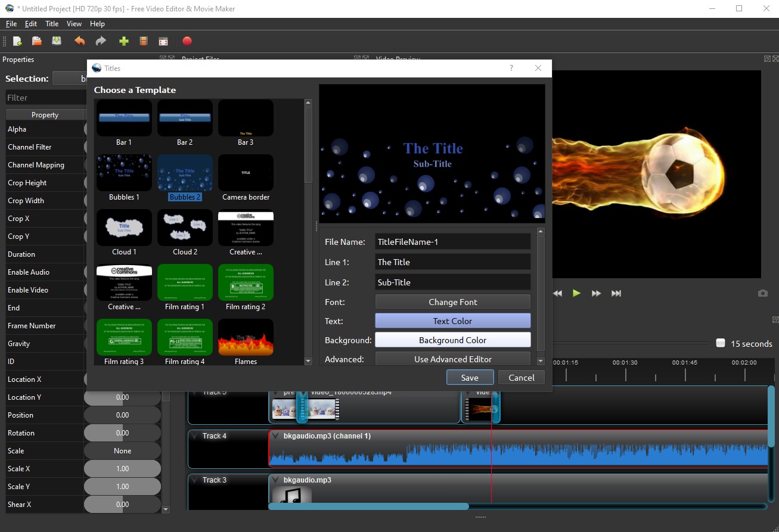Open the Choose Profile filmstrip icon

pyautogui.click(x=144, y=41)
